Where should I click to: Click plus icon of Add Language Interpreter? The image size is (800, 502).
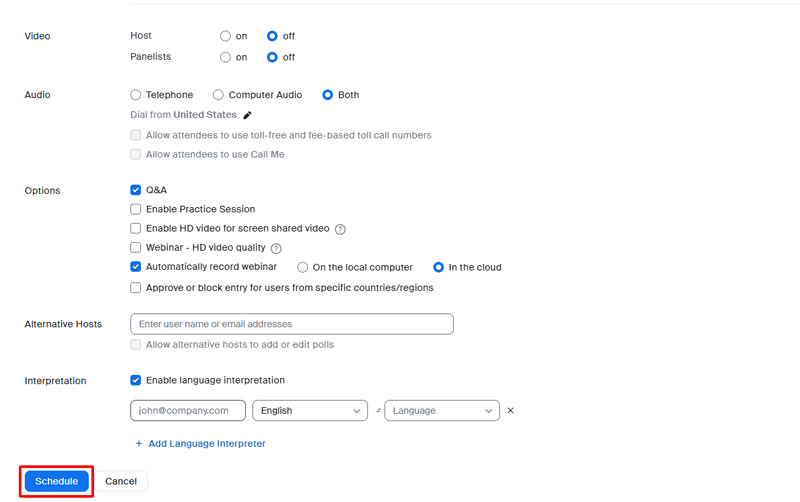(139, 444)
